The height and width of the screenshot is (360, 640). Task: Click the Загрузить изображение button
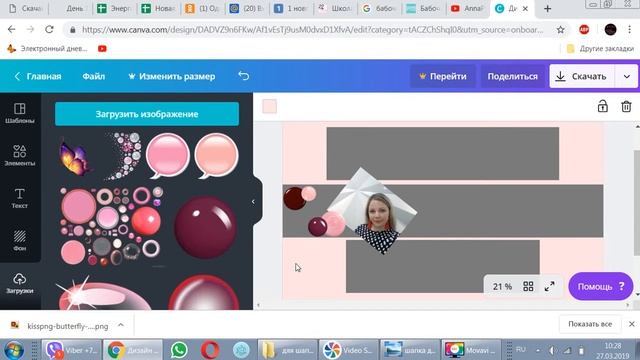pos(147,114)
